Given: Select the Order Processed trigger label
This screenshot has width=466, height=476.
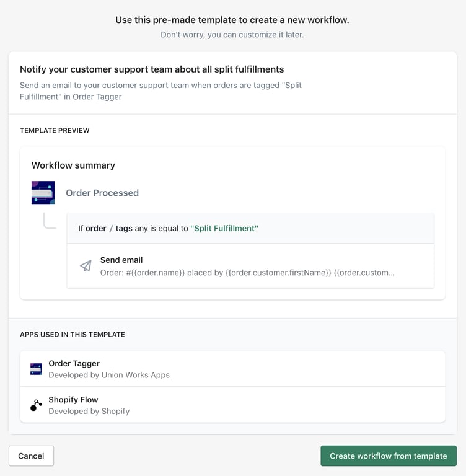Looking at the screenshot, I should click(102, 193).
